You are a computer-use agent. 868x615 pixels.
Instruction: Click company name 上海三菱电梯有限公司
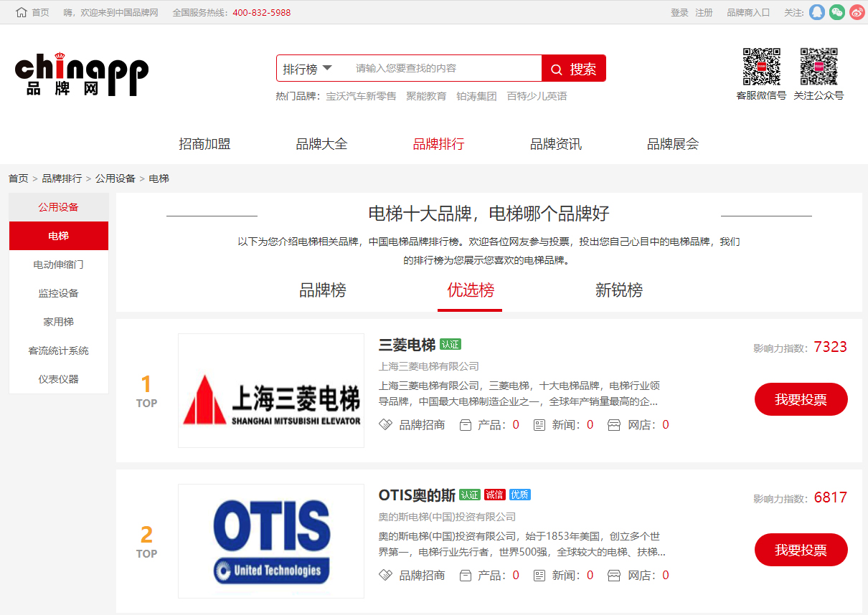click(x=429, y=366)
